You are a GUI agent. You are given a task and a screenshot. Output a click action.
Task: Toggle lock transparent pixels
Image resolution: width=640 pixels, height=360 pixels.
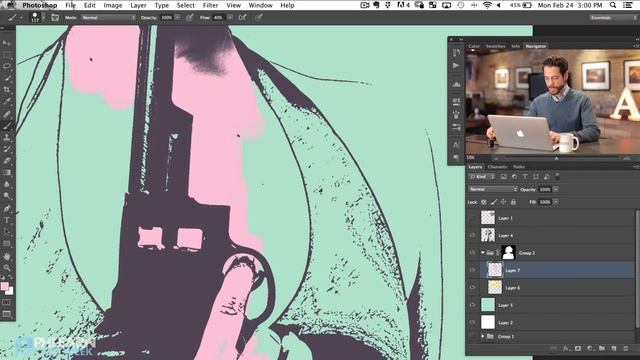(484, 202)
